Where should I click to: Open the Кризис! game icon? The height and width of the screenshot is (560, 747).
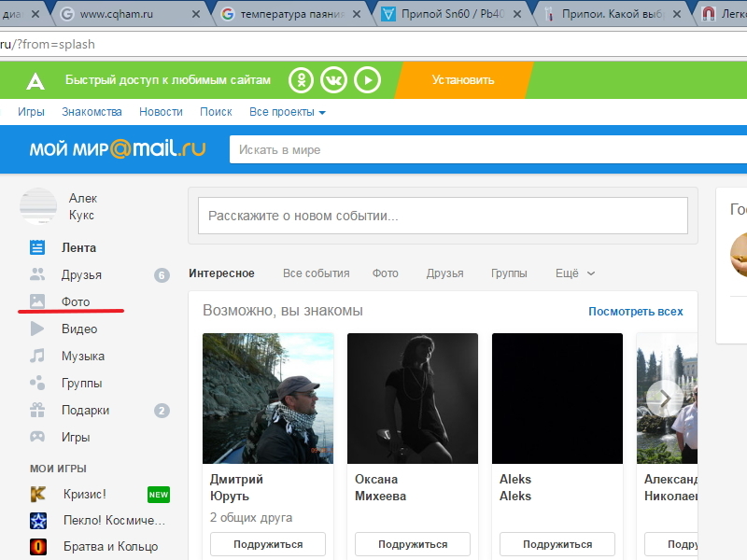click(x=38, y=495)
